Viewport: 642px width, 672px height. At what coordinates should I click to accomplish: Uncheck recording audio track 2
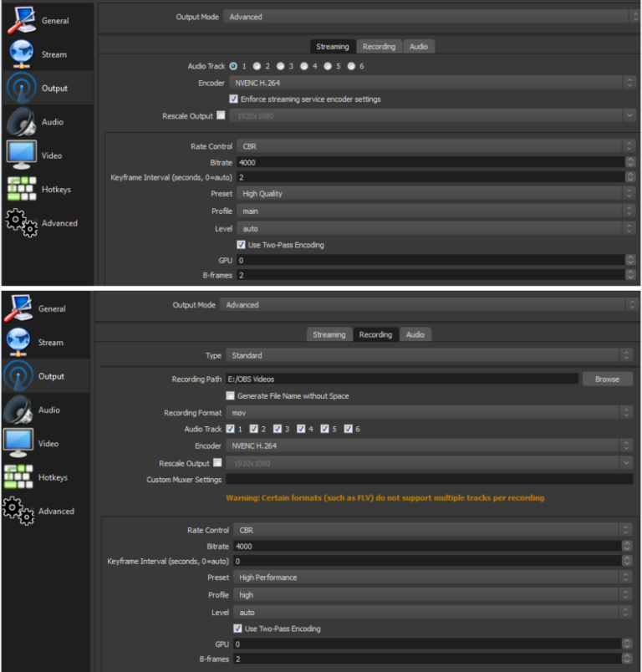click(x=254, y=429)
